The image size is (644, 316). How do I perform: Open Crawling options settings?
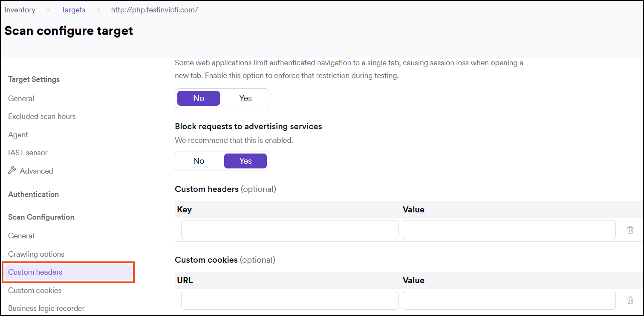(x=36, y=254)
